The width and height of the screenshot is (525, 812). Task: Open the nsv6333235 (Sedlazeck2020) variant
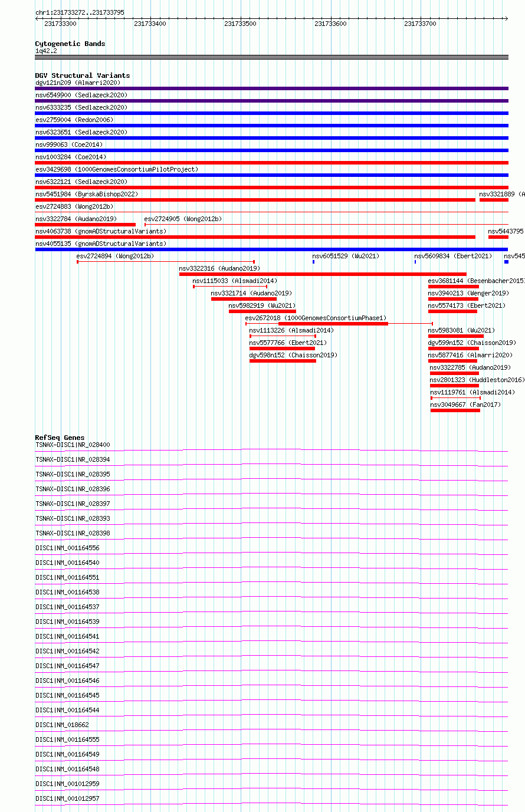coord(271,113)
